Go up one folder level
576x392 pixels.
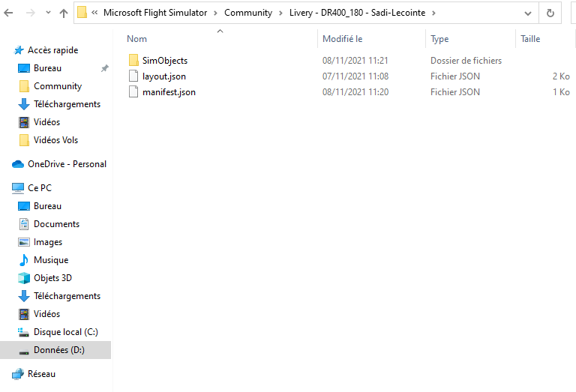pyautogui.click(x=64, y=13)
